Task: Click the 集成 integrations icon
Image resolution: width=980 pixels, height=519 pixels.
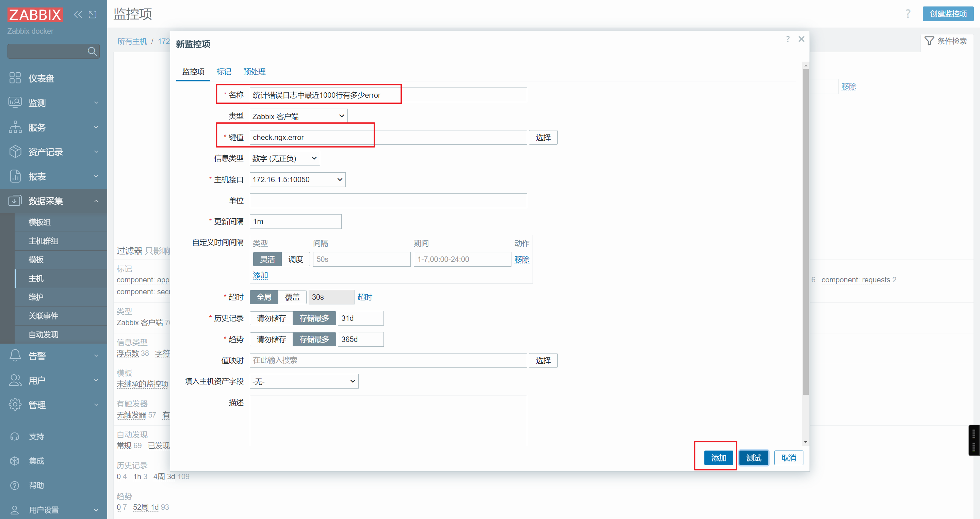Action: pos(15,461)
